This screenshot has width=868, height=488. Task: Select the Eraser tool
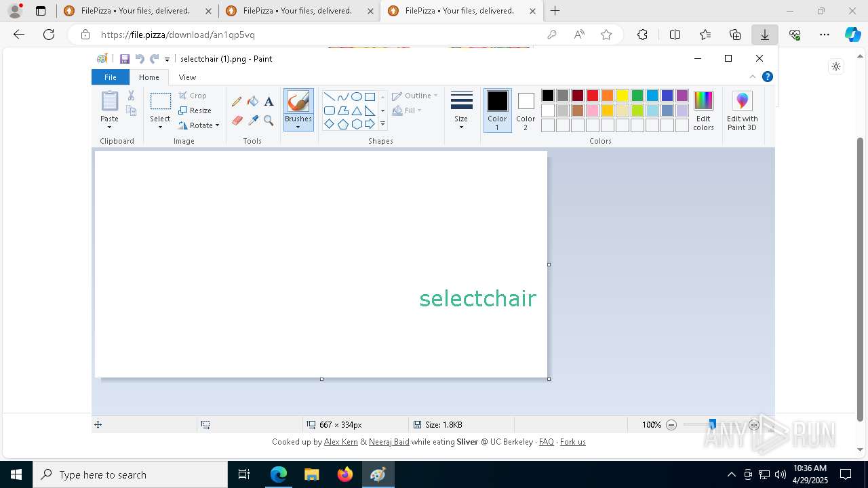point(237,121)
